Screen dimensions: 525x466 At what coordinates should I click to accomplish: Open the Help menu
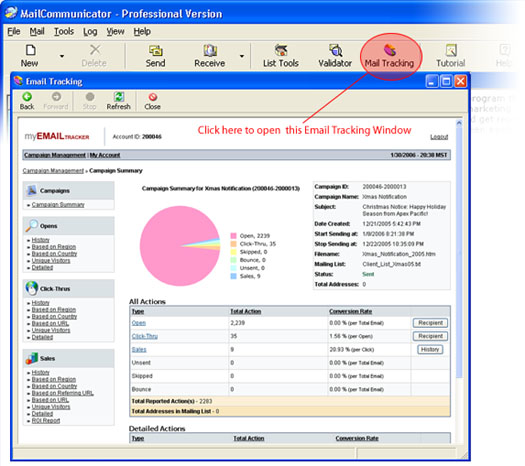click(142, 31)
